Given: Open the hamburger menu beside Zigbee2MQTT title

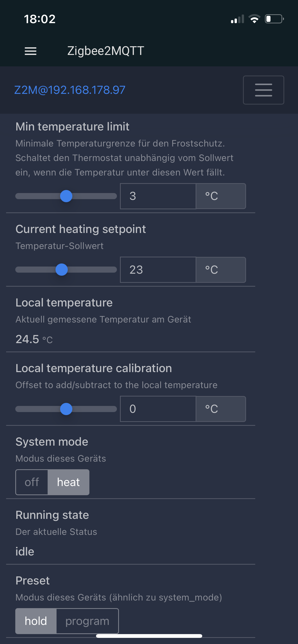Looking at the screenshot, I should pos(31,51).
